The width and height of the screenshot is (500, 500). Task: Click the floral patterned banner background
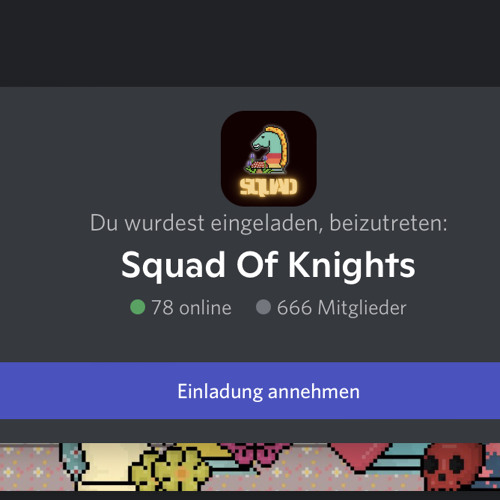click(30, 467)
